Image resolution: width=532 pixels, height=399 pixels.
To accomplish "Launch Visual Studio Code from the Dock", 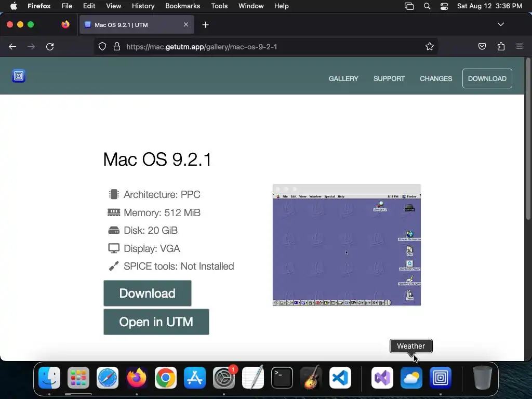I will coord(340,378).
